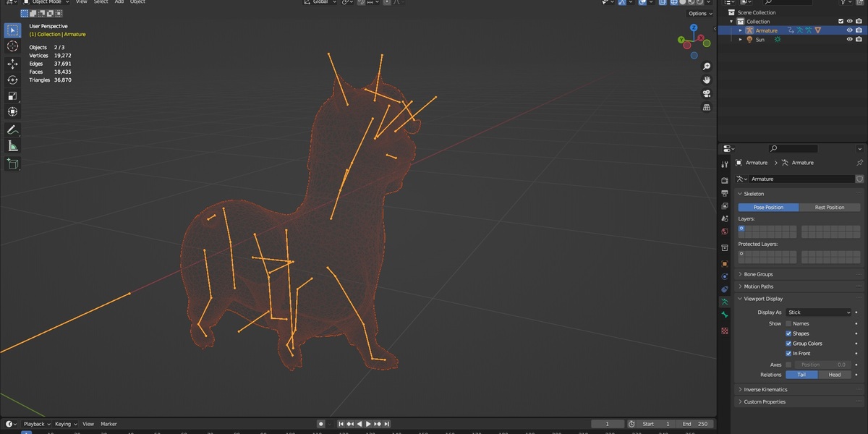Expand the Inverse Kinematics panel
The image size is (868, 434).
click(x=764, y=389)
